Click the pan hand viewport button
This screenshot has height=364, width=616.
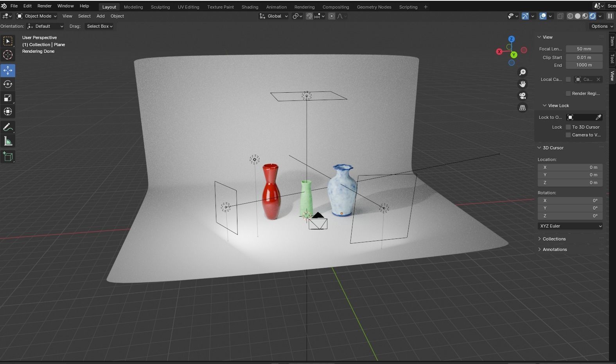click(523, 84)
